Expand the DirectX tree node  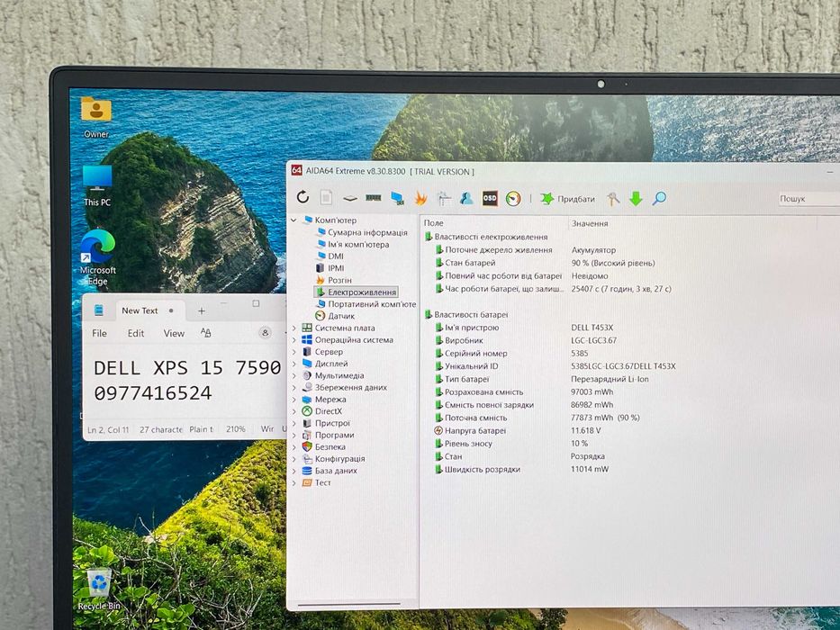tap(294, 411)
